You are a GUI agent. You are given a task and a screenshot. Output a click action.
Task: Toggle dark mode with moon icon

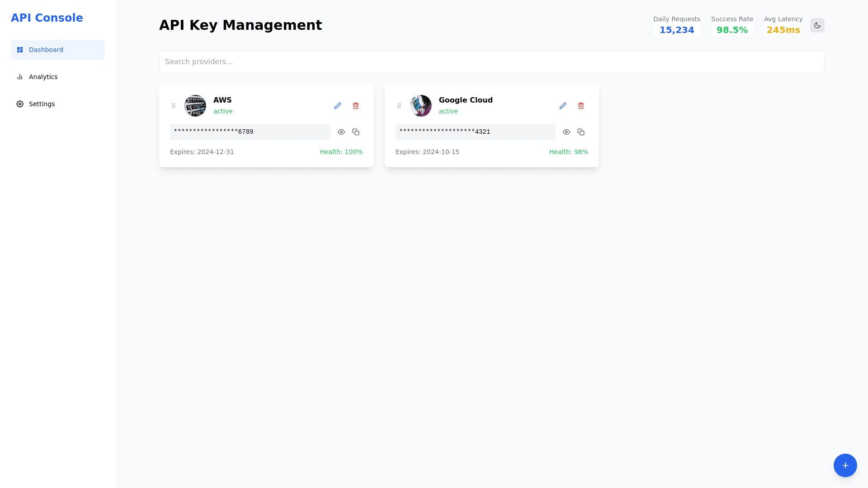point(817,25)
